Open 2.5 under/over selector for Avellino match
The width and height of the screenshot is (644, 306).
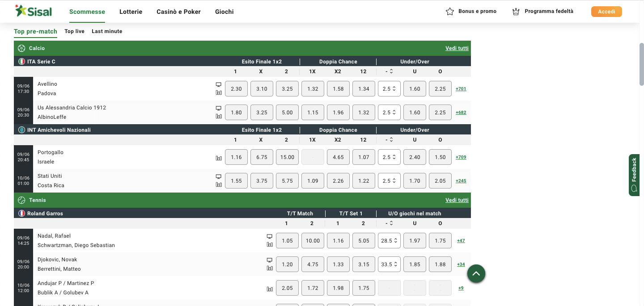389,89
